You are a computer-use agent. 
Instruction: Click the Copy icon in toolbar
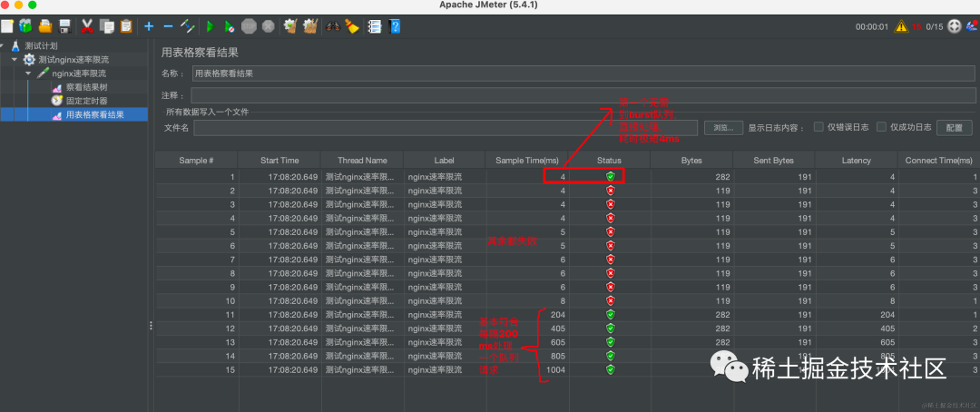(x=107, y=26)
